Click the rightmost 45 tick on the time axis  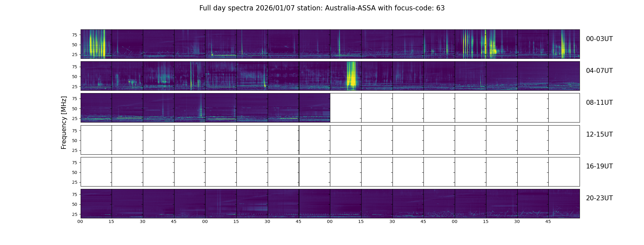548,221
